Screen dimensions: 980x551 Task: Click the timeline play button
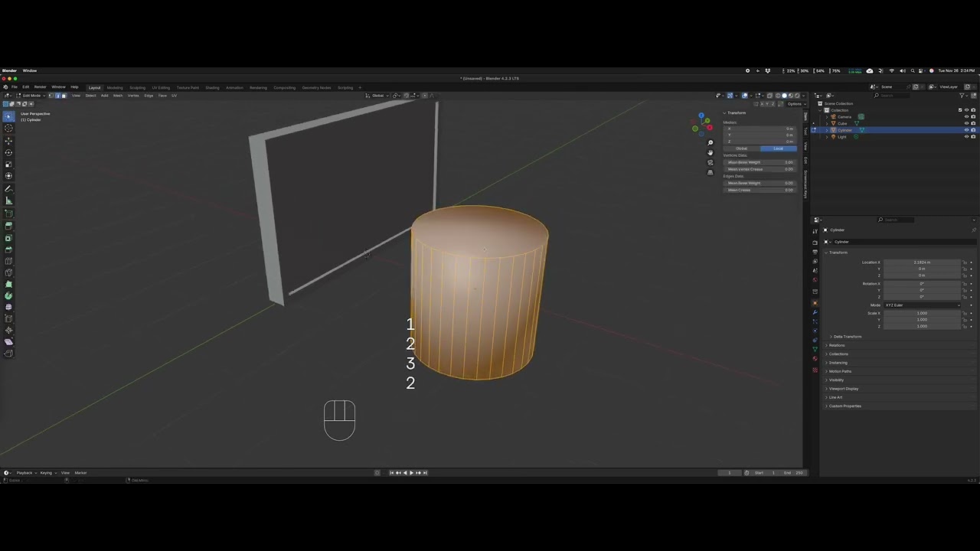[411, 473]
